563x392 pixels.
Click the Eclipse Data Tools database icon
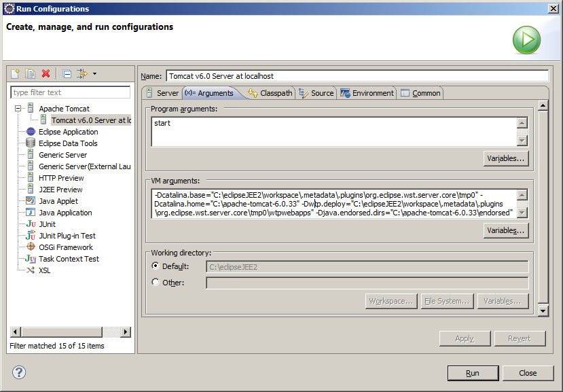(x=31, y=143)
